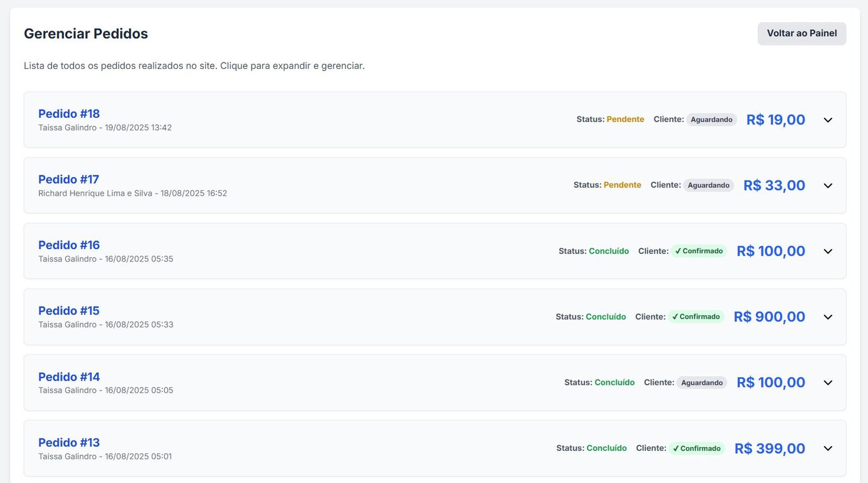Screen dimensions: 868x483
Task: Open Pedido #16 details via chevron
Action: pyautogui.click(x=827, y=251)
